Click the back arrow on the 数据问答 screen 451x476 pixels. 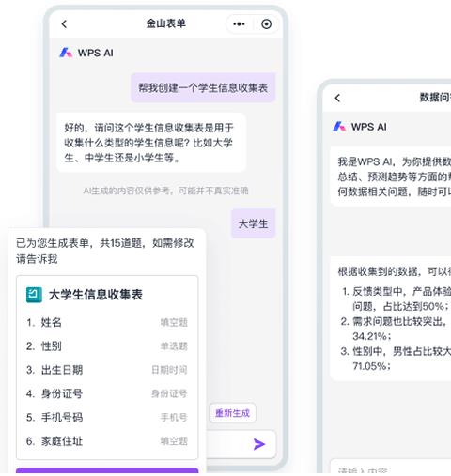point(337,98)
